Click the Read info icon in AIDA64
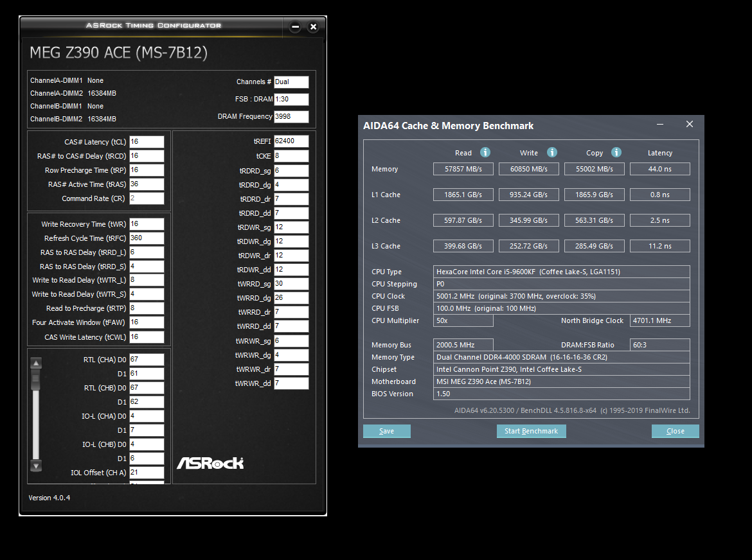Image resolution: width=752 pixels, height=560 pixels. point(485,152)
